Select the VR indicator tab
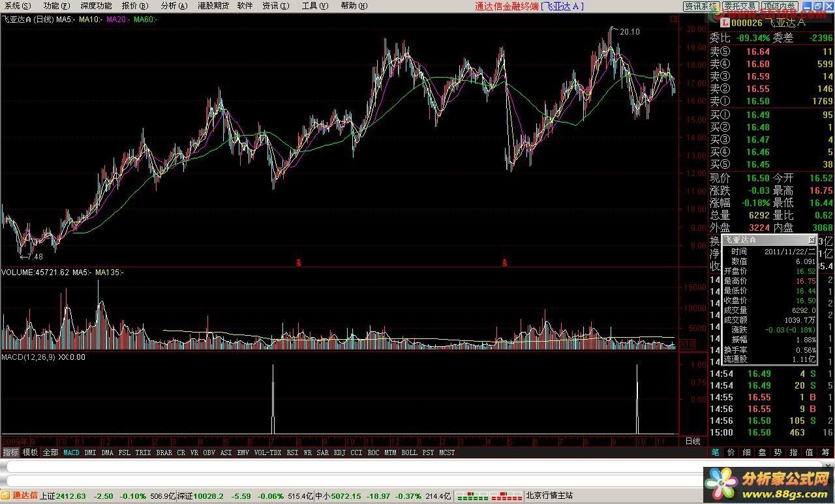The image size is (835, 504). (194, 452)
